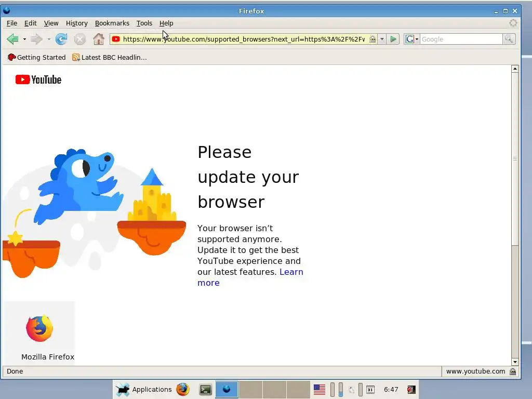
Task: Open the Edit menu
Action: click(x=30, y=23)
